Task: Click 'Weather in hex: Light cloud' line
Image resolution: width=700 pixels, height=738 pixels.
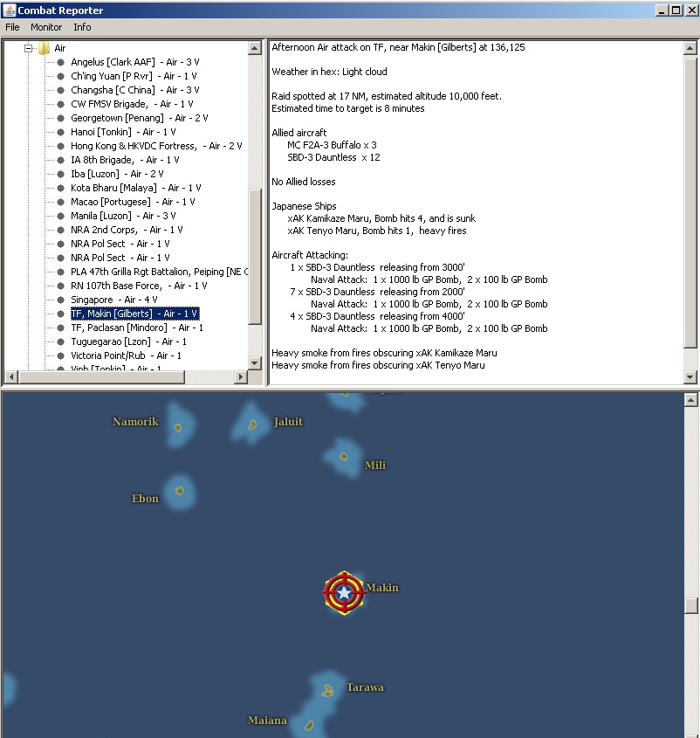Action: [329, 72]
